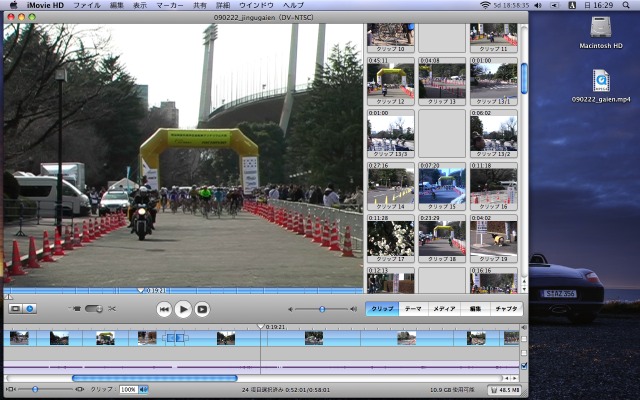Play the movie in full screen
This screenshot has width=640, height=400.
(x=202, y=309)
